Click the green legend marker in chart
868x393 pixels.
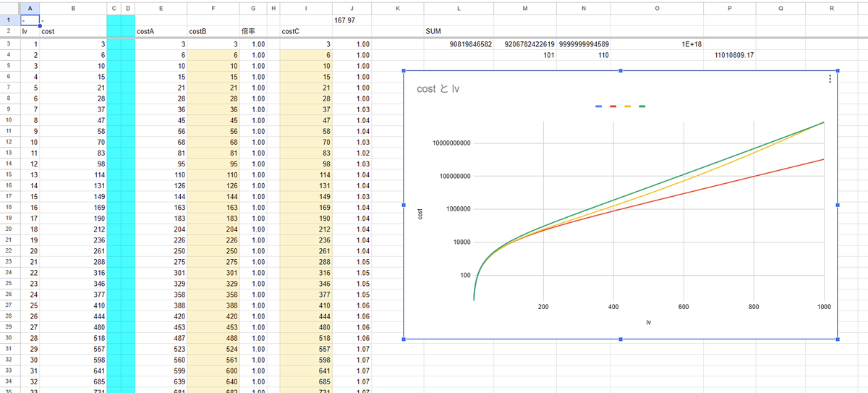click(x=642, y=106)
